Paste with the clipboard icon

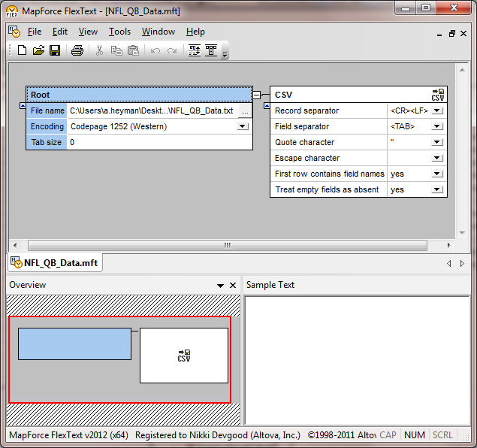pos(133,50)
